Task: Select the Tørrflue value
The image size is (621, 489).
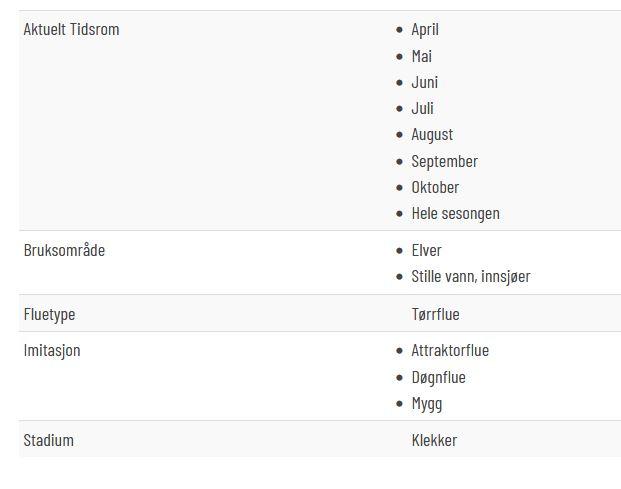Action: point(436,314)
